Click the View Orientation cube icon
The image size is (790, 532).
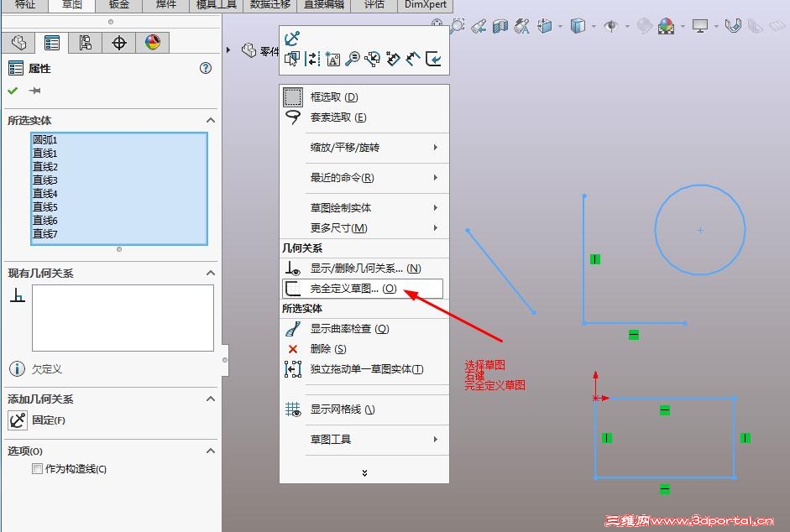(x=544, y=26)
